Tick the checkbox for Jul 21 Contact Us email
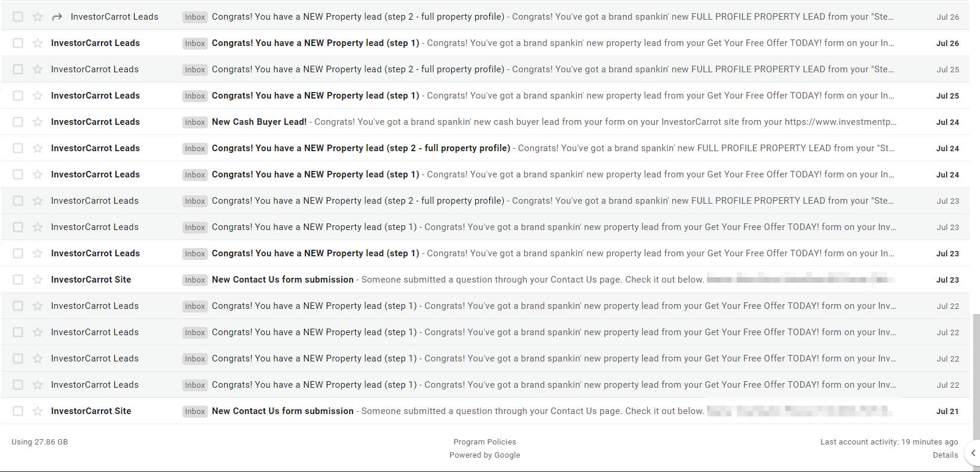Screen dimensions: 980x472 (x=18, y=411)
